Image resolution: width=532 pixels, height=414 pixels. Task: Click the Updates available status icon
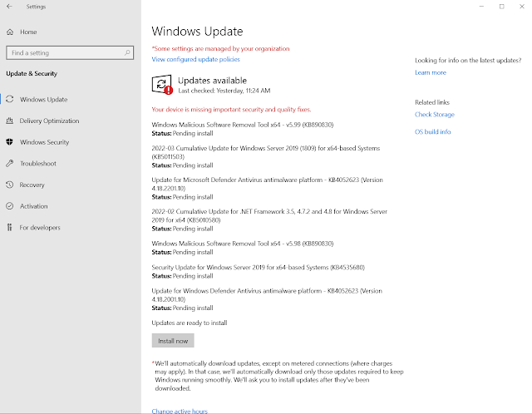(x=162, y=85)
